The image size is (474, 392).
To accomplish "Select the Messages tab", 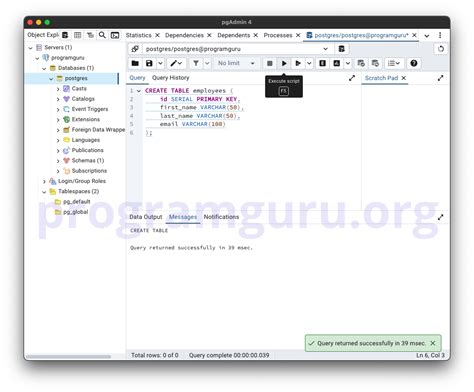I will (183, 217).
